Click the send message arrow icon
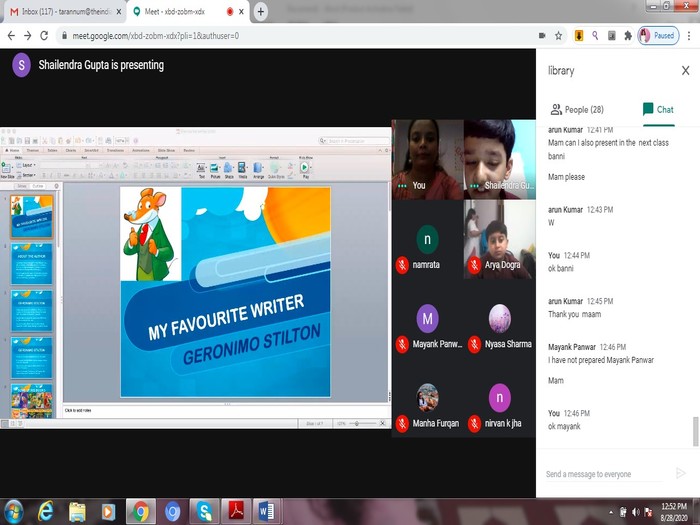Viewport: 700px width, 525px height. point(681,473)
